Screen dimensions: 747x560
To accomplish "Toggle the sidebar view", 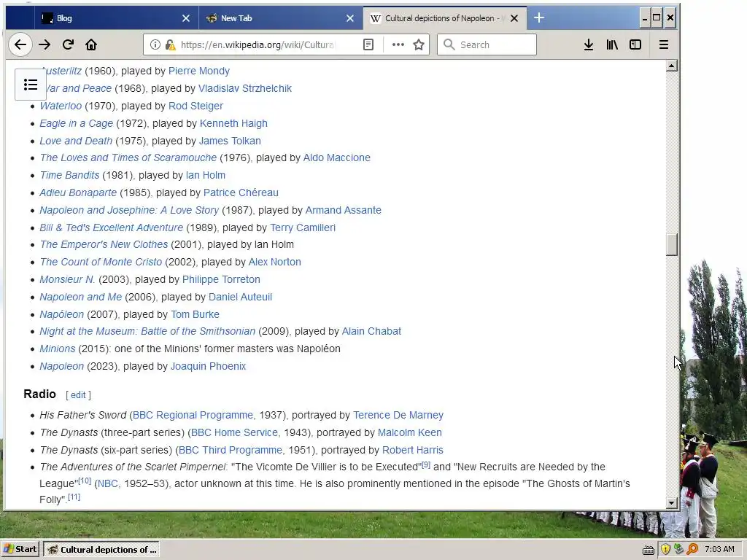I will coord(635,44).
